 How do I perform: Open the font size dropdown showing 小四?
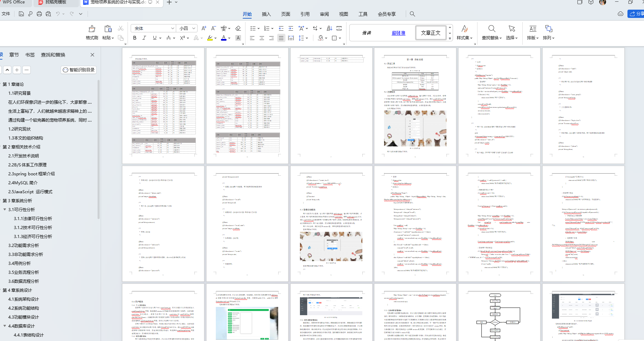[x=194, y=28]
